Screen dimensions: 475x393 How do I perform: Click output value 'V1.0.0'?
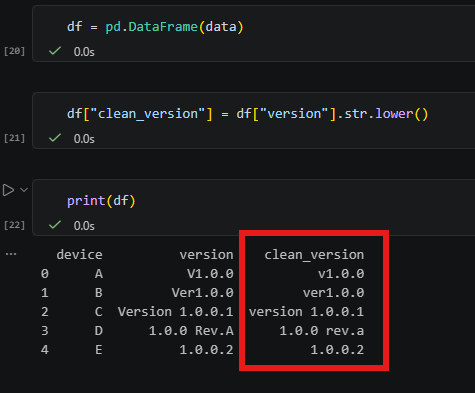[210, 274]
